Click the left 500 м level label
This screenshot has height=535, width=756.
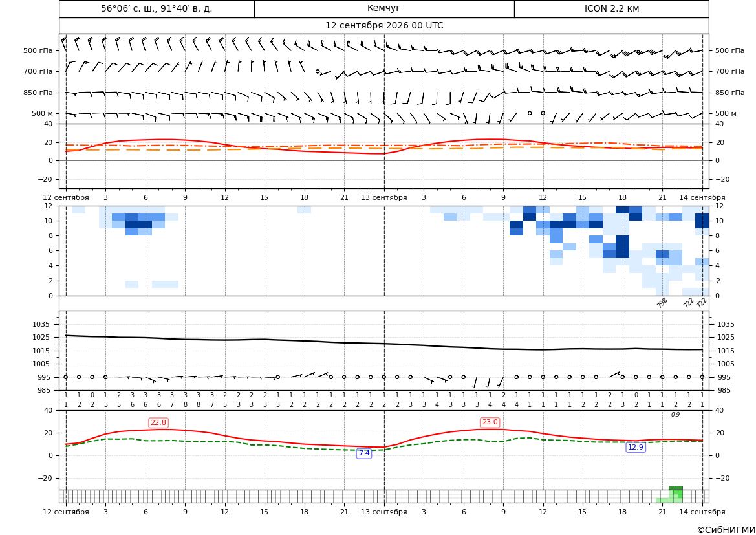[43, 113]
